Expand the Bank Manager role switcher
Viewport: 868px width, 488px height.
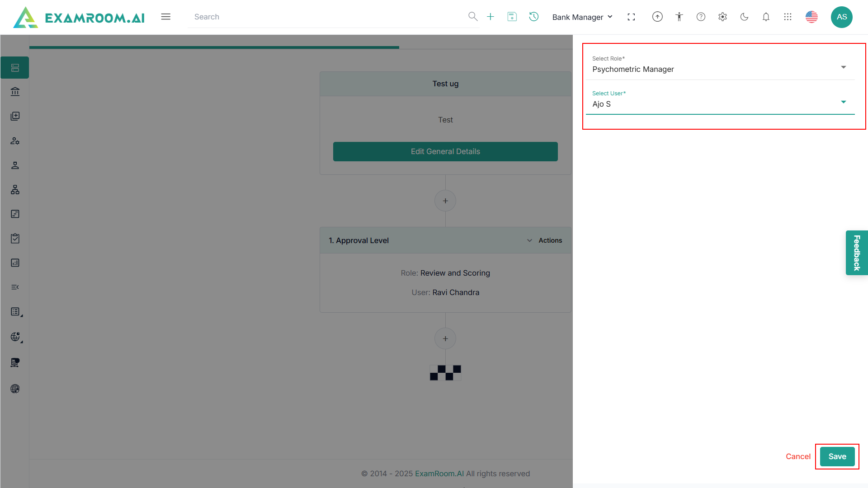click(x=582, y=17)
